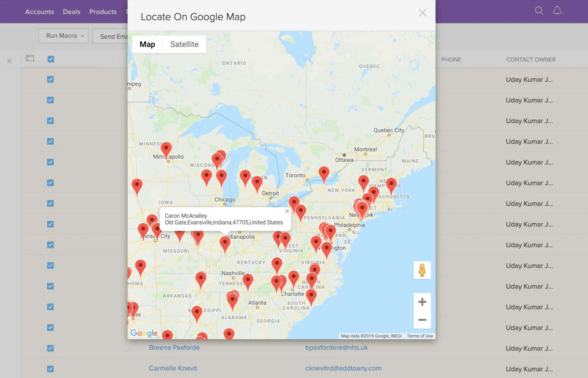
Task: Open the Deals tab
Action: click(72, 12)
